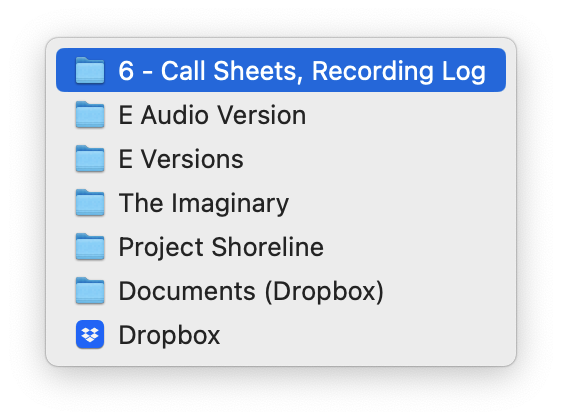This screenshot has width=562, height=420.
Task: Select the Dropbox root entry
Action: pyautogui.click(x=281, y=335)
